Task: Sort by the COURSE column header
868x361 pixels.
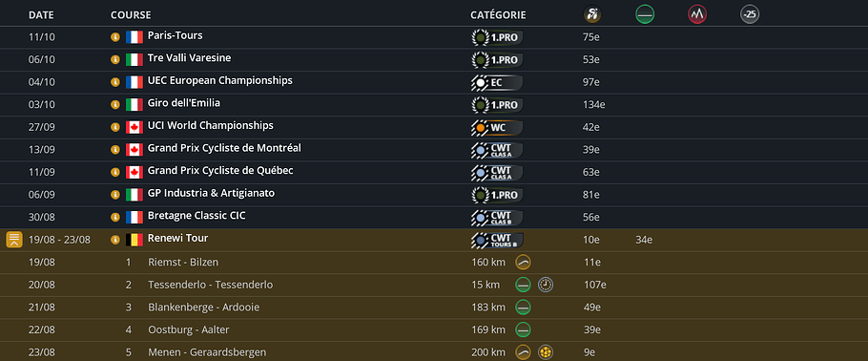Action: point(131,15)
